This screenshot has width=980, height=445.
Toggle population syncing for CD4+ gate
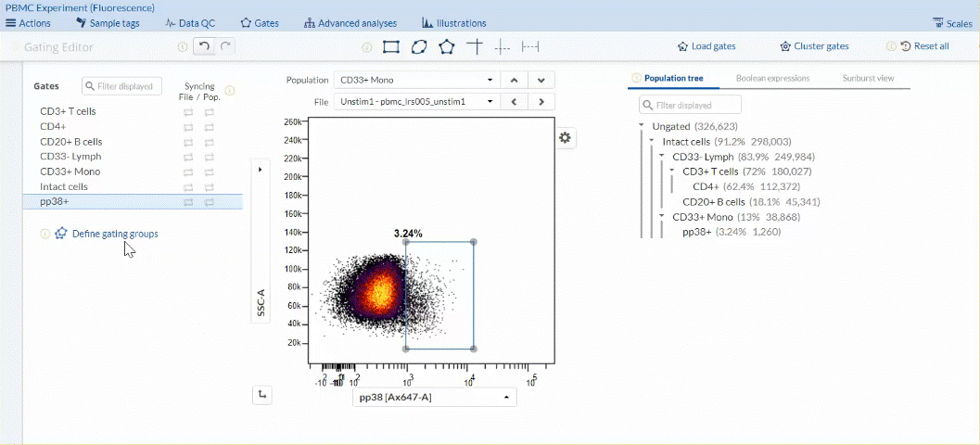click(210, 127)
